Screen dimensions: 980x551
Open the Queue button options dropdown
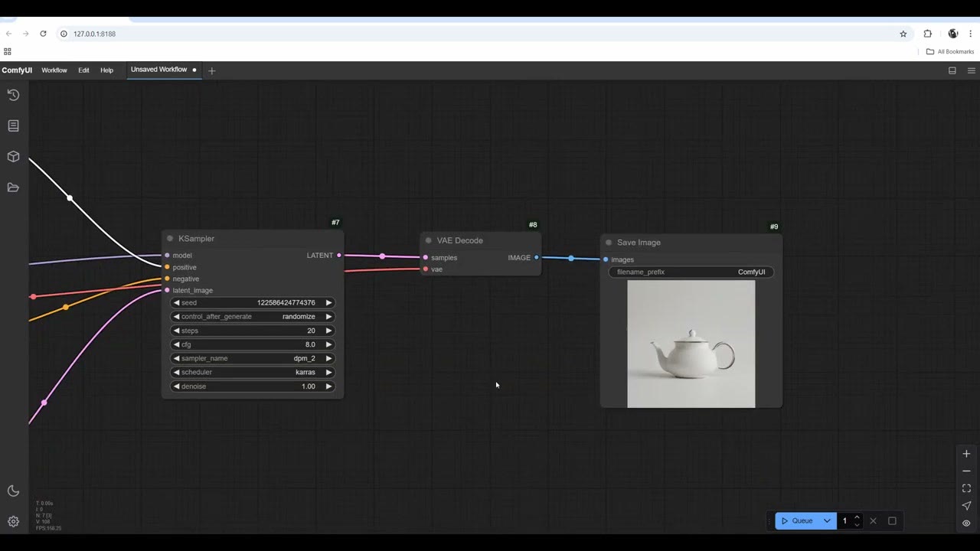tap(827, 521)
